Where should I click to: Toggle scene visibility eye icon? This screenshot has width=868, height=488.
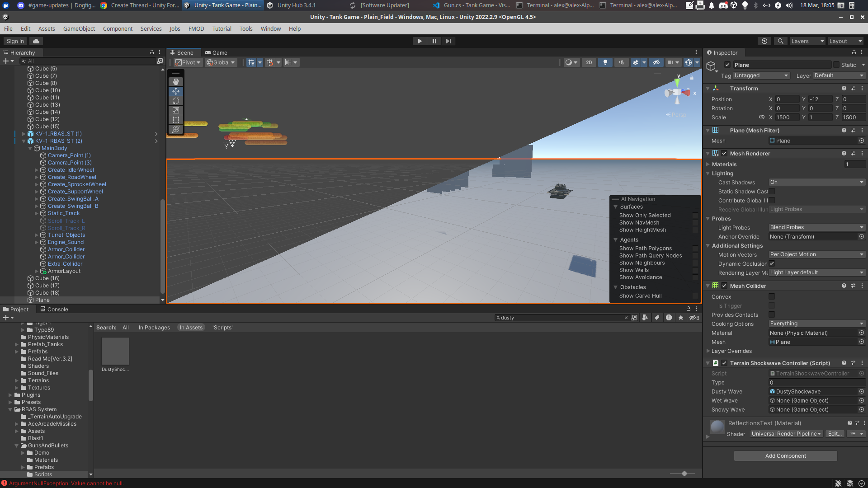coord(656,62)
